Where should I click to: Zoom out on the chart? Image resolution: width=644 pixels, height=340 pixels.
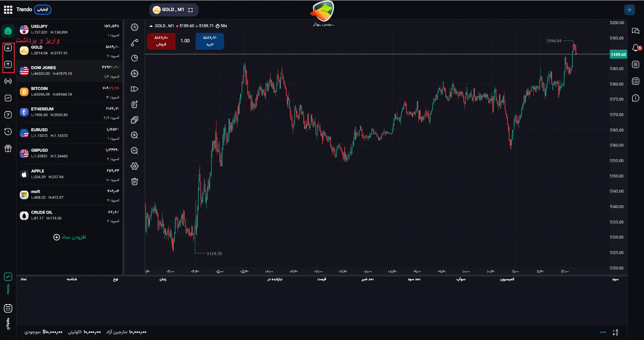click(135, 151)
